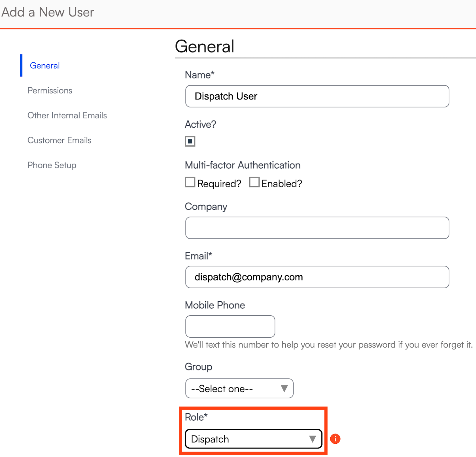Go to Customer Emails section
Image resolution: width=476 pixels, height=457 pixels.
tap(59, 140)
